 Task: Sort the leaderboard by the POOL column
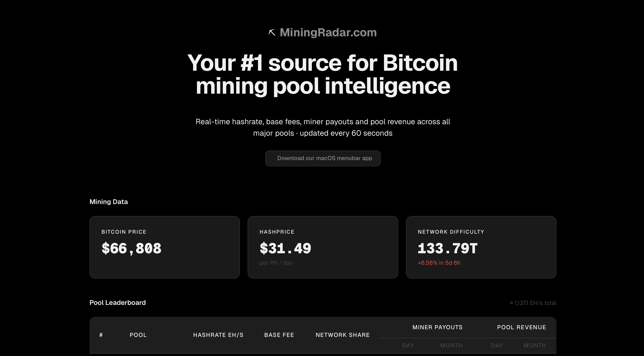click(x=138, y=335)
